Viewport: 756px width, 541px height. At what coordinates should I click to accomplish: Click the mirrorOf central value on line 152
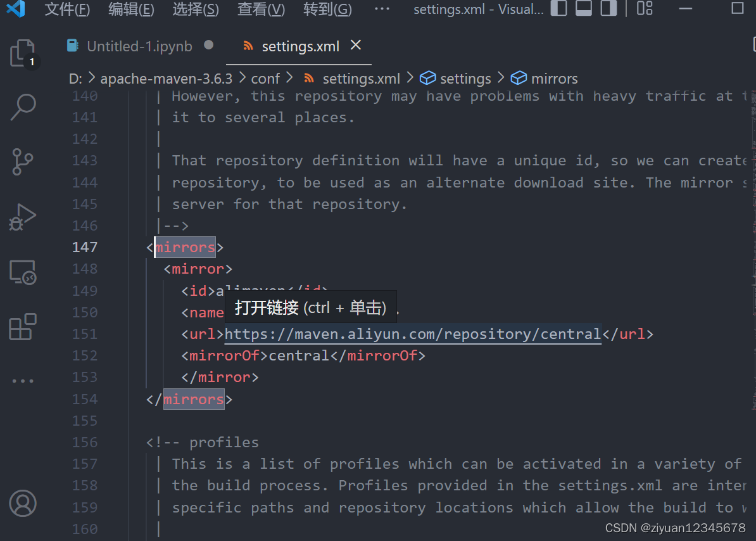[299, 356]
